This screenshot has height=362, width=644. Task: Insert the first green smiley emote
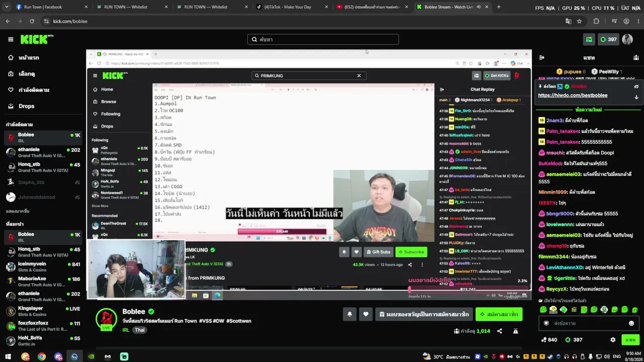click(x=544, y=310)
